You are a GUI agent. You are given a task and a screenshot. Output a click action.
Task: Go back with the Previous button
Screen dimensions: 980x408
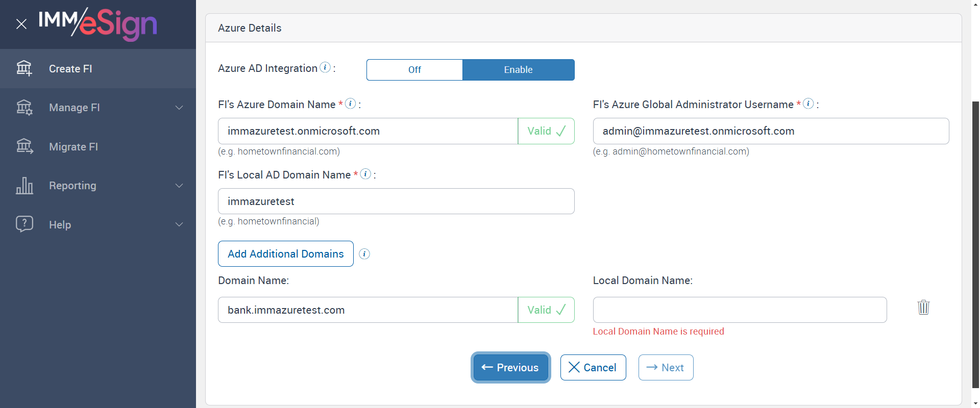click(510, 368)
